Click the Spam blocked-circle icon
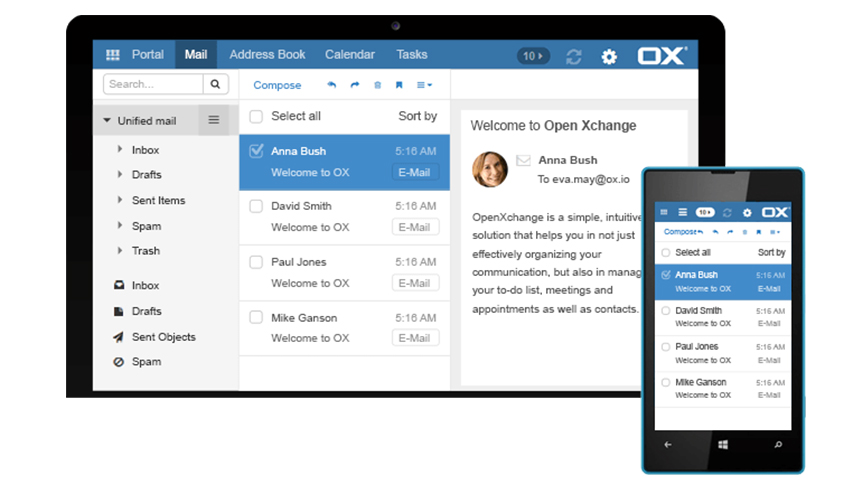 [x=118, y=362]
